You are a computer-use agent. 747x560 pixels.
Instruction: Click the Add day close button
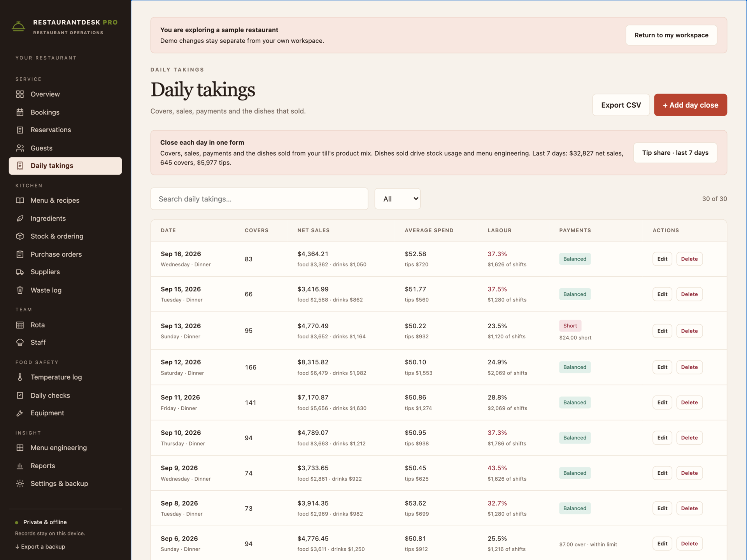point(690,105)
